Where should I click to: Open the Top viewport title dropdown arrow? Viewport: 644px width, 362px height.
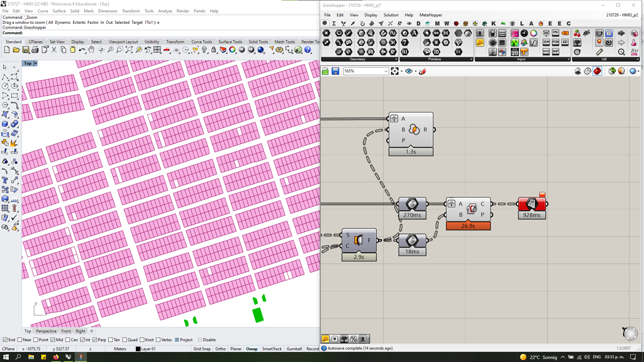(36, 63)
